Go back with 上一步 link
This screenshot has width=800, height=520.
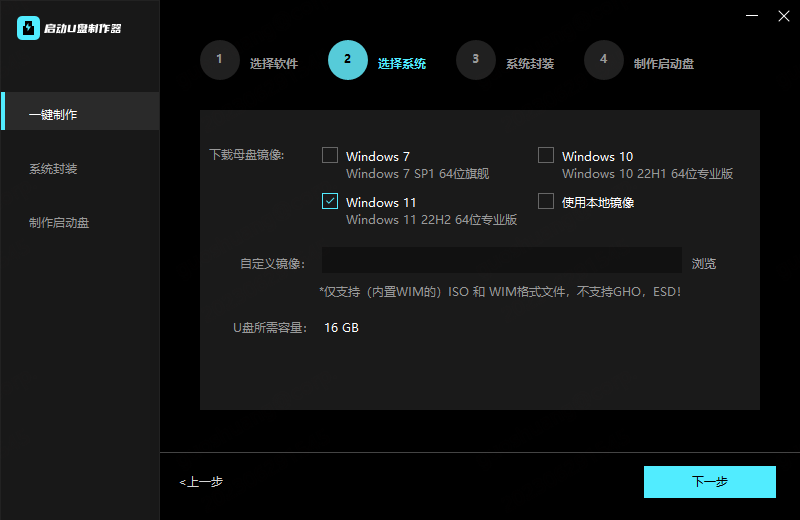[202, 482]
